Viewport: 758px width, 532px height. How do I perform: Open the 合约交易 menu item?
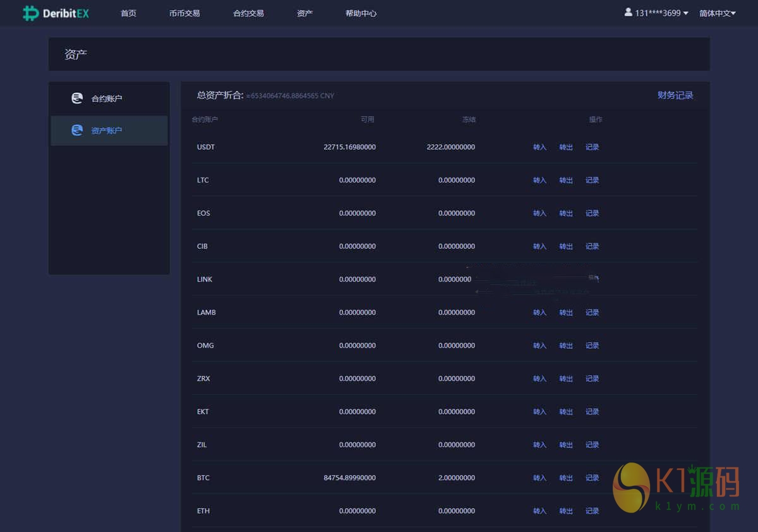[248, 13]
